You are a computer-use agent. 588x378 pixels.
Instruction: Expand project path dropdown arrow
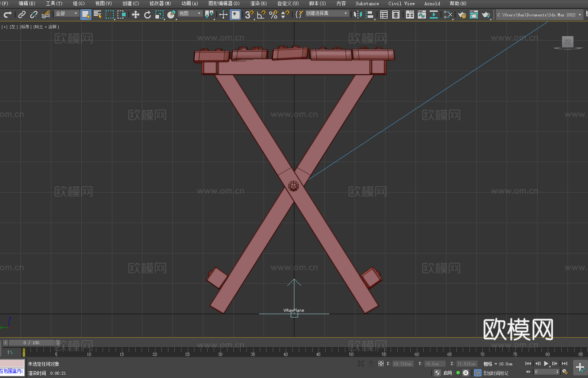(580, 15)
